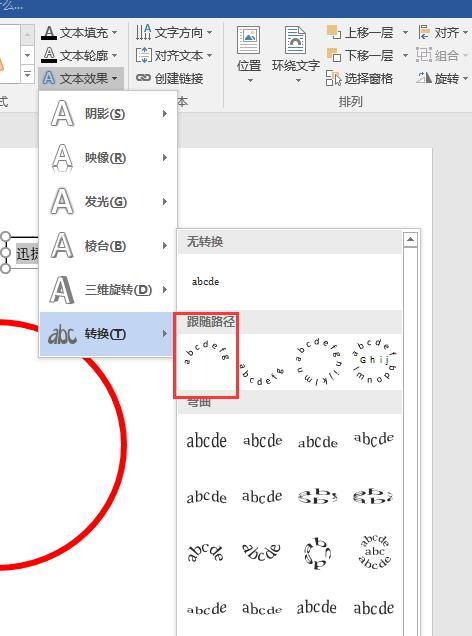Select arch-down warp in third row
Image resolution: width=472 pixels, height=636 pixels.
tap(262, 552)
